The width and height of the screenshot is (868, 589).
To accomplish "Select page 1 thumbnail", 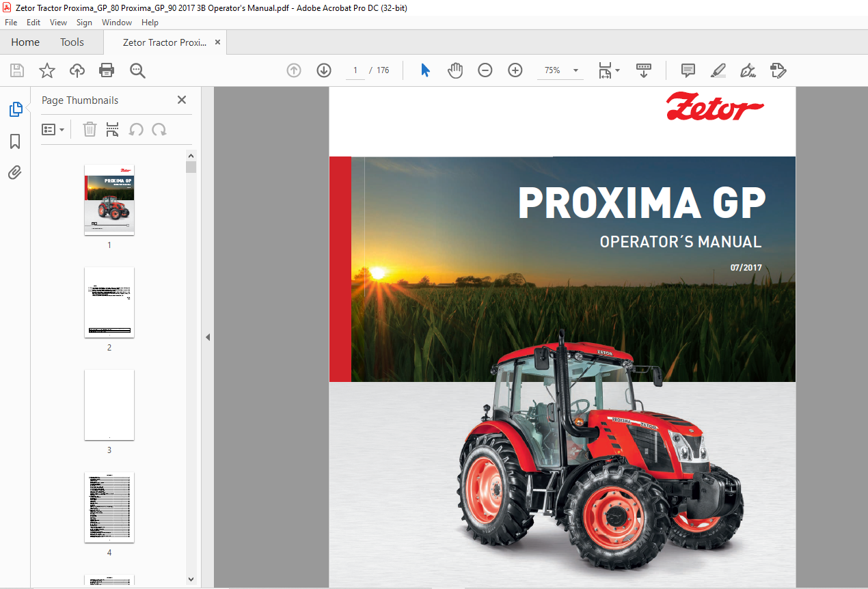I will click(109, 200).
